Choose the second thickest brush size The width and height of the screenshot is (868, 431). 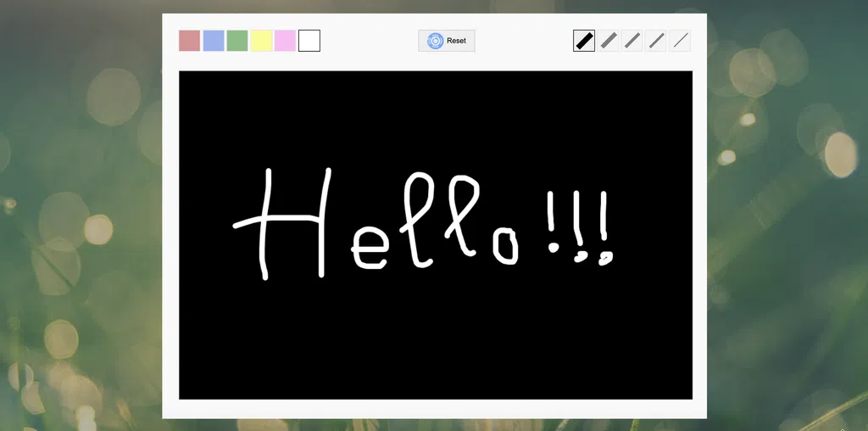609,41
